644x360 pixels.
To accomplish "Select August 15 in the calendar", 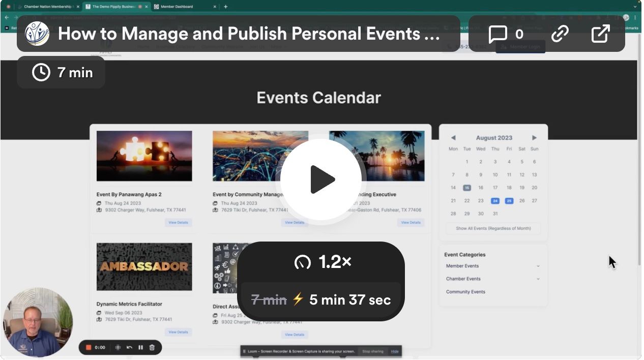I will pyautogui.click(x=466, y=188).
